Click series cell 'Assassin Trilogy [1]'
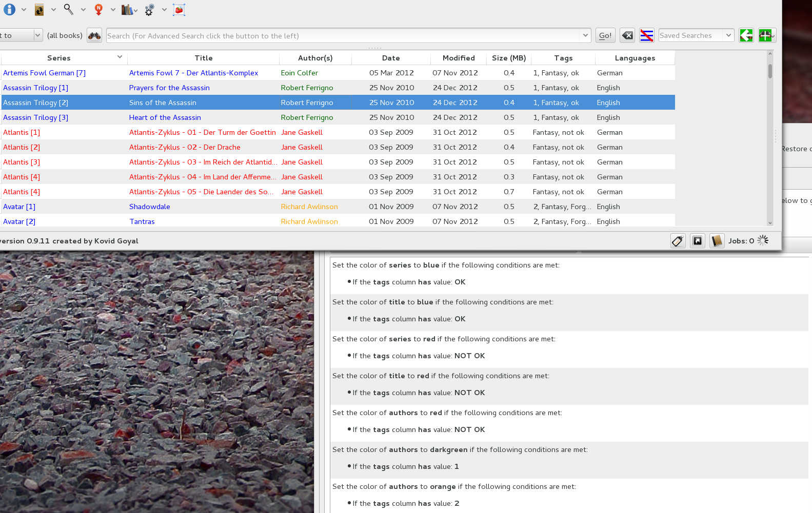Image resolution: width=812 pixels, height=513 pixels. (64, 88)
